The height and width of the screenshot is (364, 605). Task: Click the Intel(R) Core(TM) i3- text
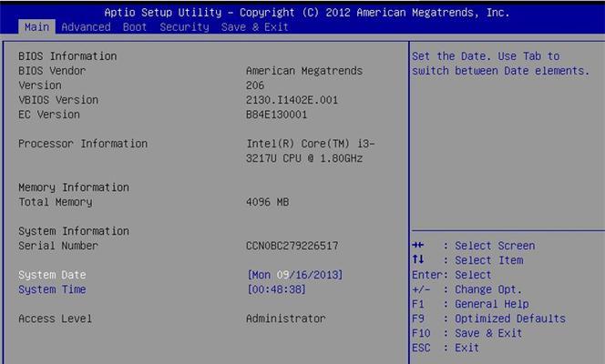pyautogui.click(x=310, y=144)
